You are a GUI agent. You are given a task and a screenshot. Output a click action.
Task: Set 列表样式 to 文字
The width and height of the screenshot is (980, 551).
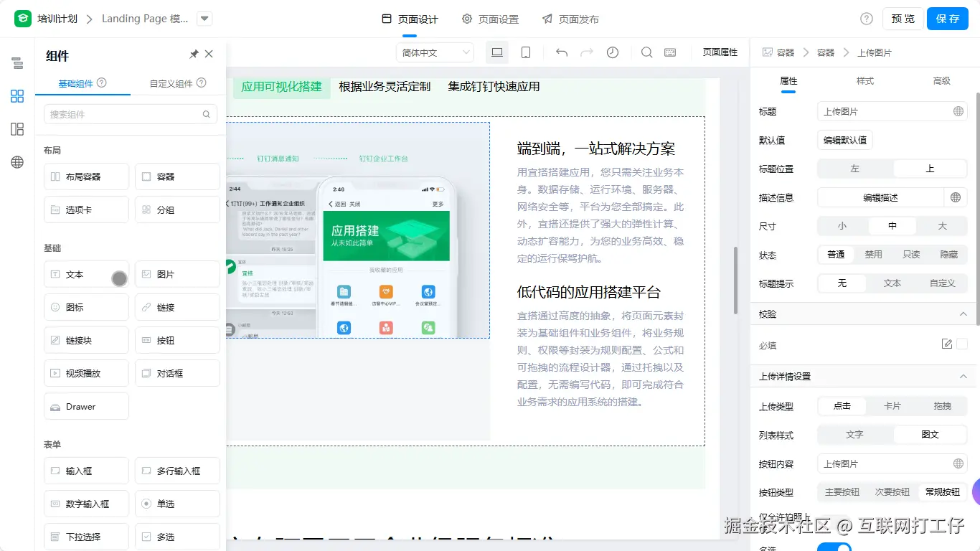[855, 435]
